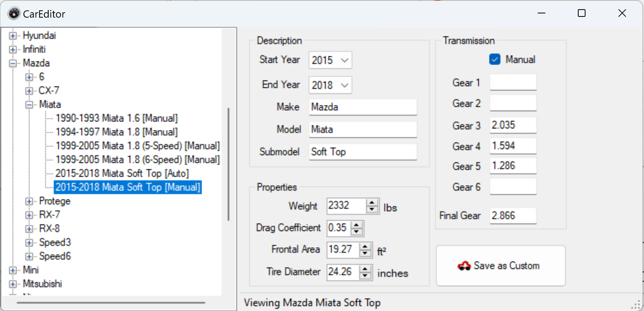Click the tree vertical scrollbar thumb
This screenshot has width=644, height=311.
(x=228, y=164)
